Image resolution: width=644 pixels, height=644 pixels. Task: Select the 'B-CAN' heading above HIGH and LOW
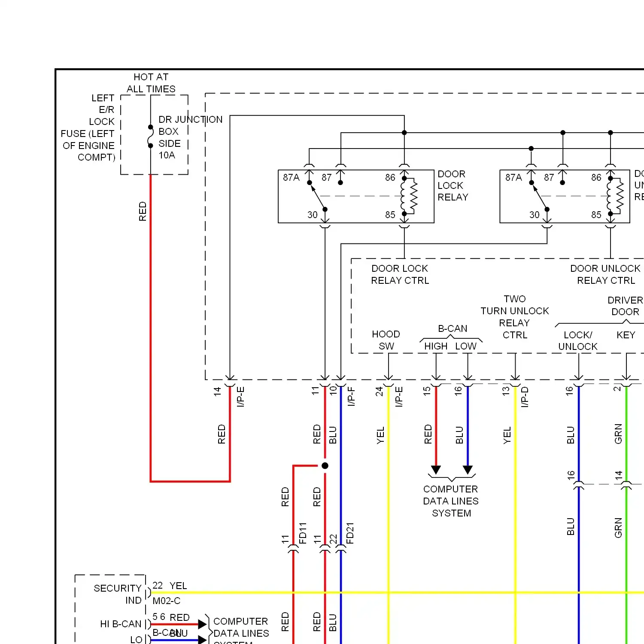click(x=453, y=328)
